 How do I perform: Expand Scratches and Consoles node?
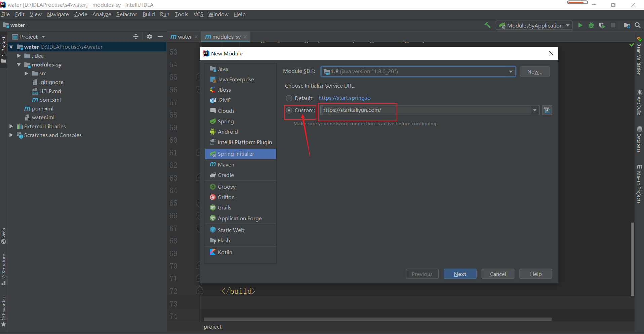tap(11, 135)
